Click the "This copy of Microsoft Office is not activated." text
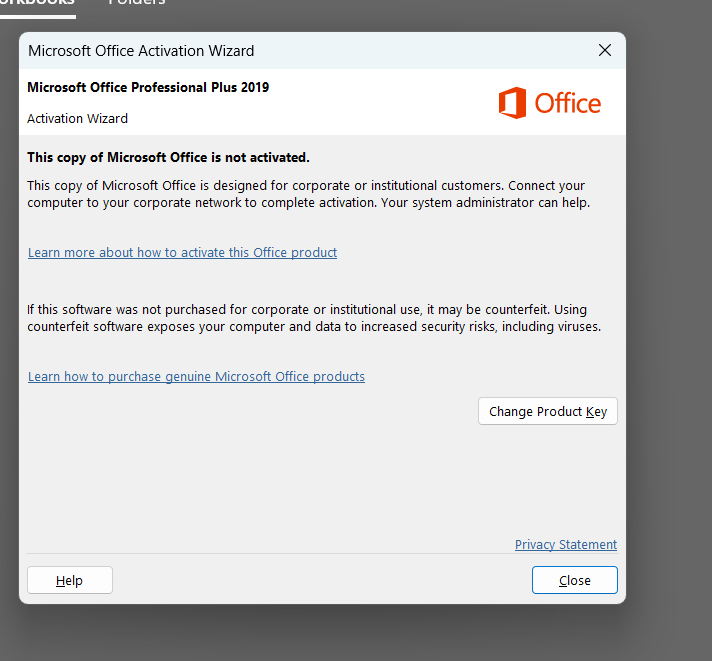 coord(168,158)
